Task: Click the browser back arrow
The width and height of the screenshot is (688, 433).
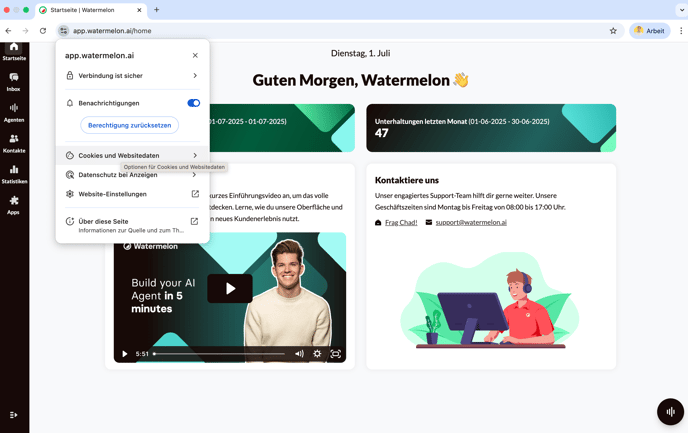Action: pos(8,31)
